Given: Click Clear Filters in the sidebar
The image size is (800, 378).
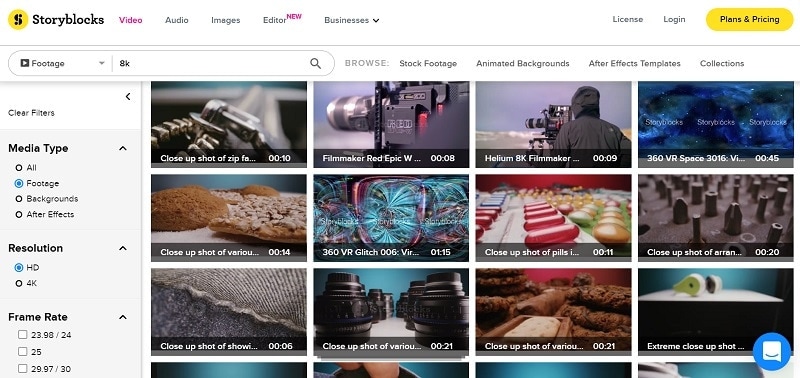Looking at the screenshot, I should click(x=31, y=113).
